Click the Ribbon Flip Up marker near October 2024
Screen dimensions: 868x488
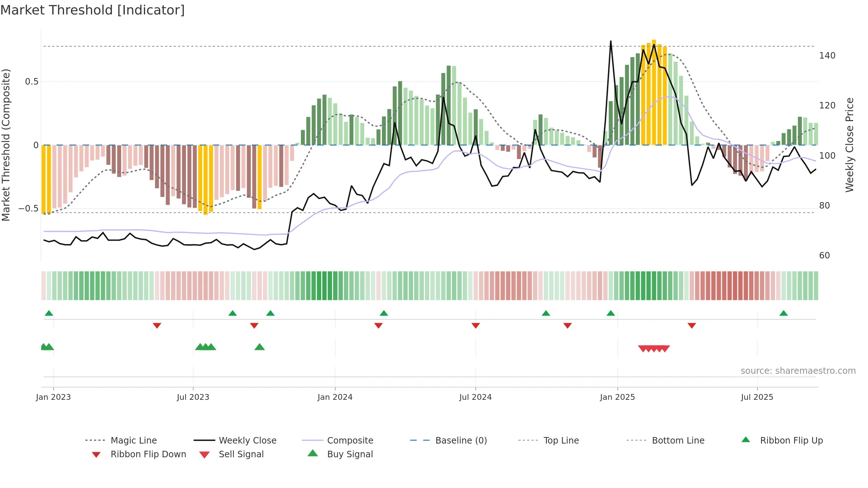pos(546,313)
